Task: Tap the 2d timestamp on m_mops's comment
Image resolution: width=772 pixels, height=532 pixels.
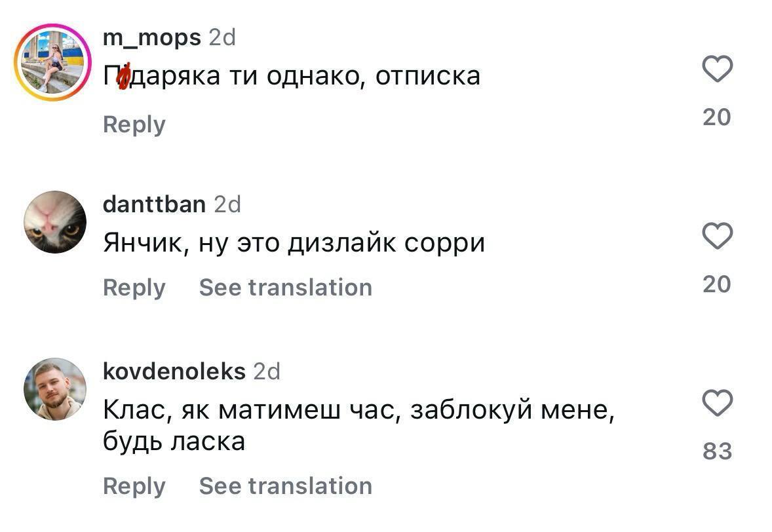Action: click(223, 37)
